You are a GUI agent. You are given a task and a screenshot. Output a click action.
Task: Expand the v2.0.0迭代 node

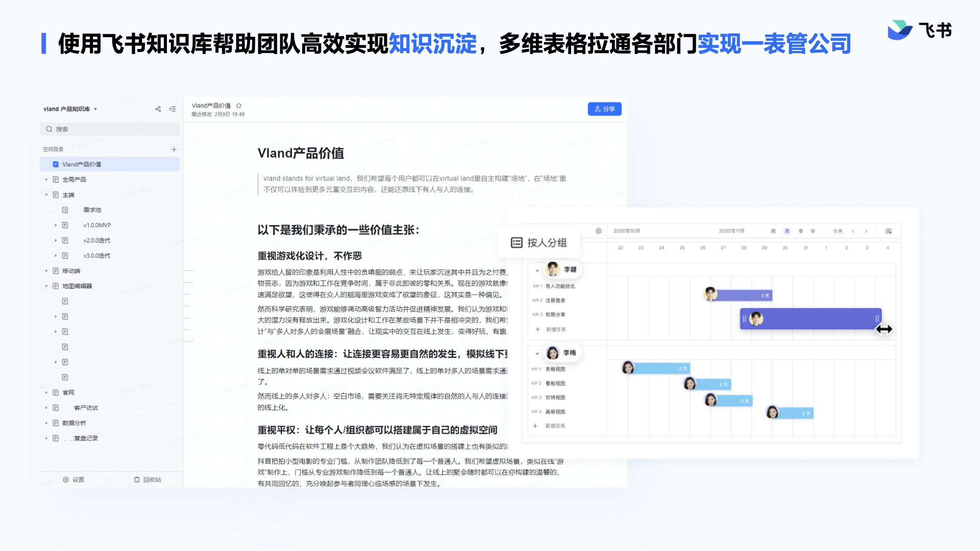pyautogui.click(x=56, y=240)
